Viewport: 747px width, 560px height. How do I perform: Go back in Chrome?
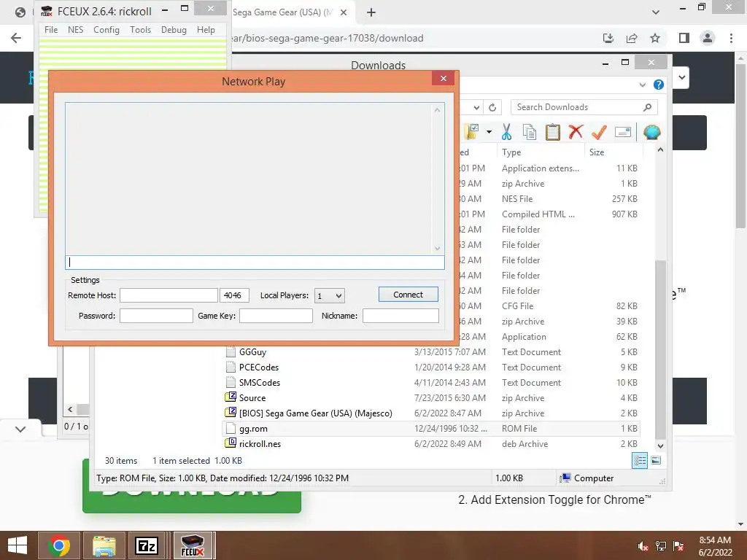coord(16,38)
